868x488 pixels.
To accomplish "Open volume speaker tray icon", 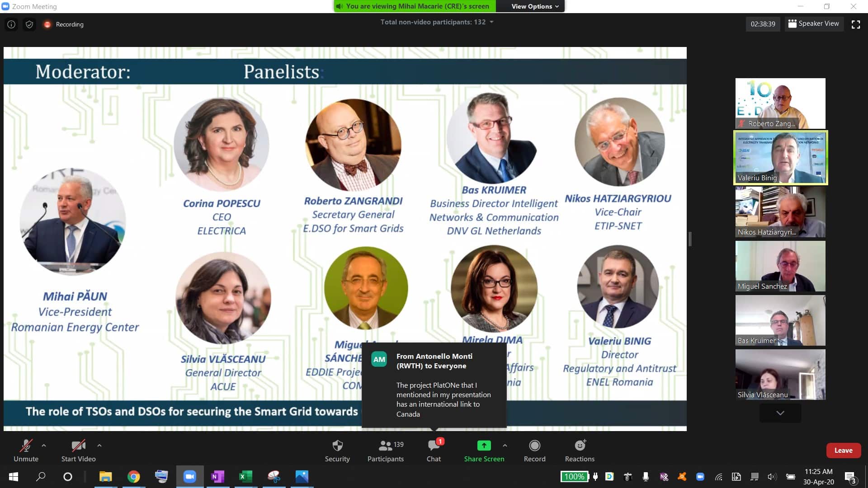I will pos(772,477).
